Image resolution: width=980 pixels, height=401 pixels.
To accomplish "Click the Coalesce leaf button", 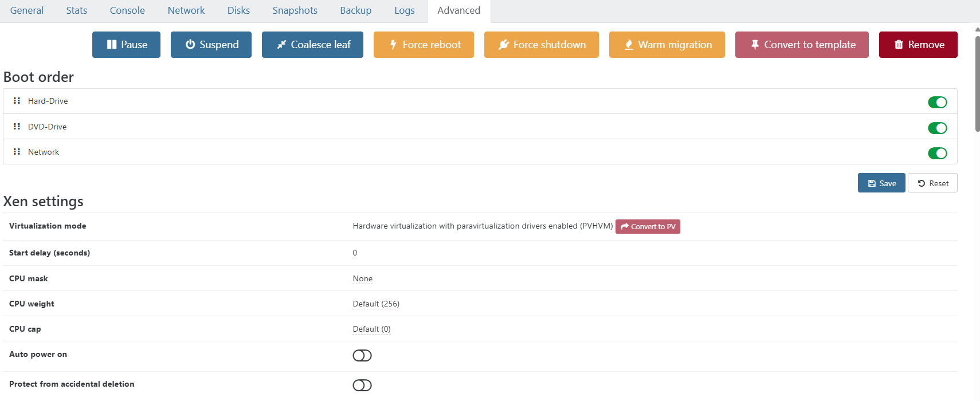I will click(312, 45).
